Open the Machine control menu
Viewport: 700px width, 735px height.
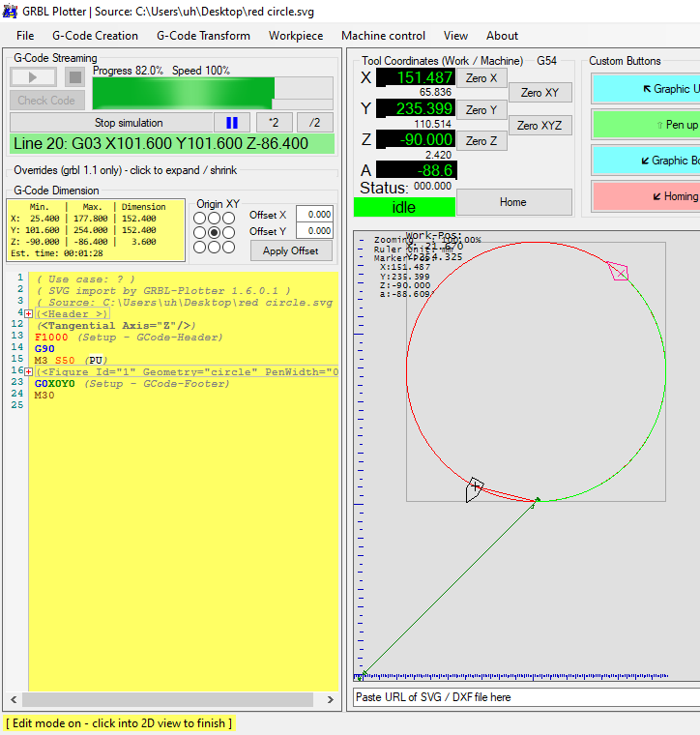pyautogui.click(x=383, y=36)
